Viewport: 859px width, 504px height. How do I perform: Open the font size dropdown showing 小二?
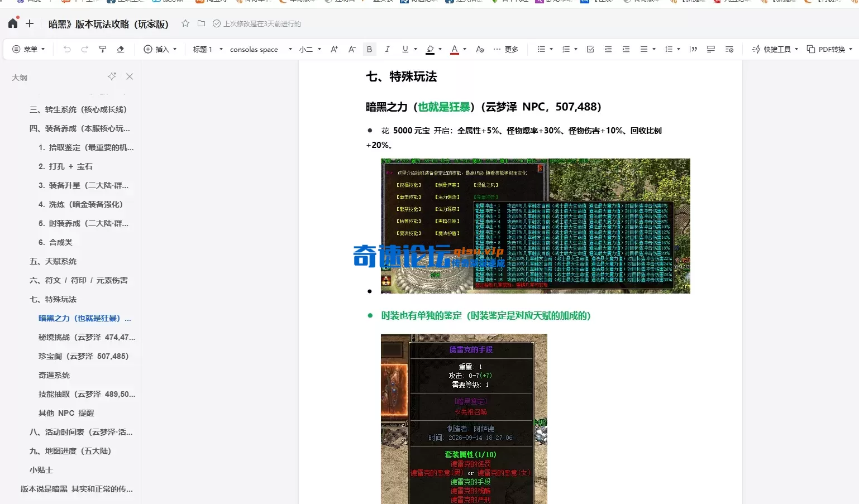click(x=310, y=49)
